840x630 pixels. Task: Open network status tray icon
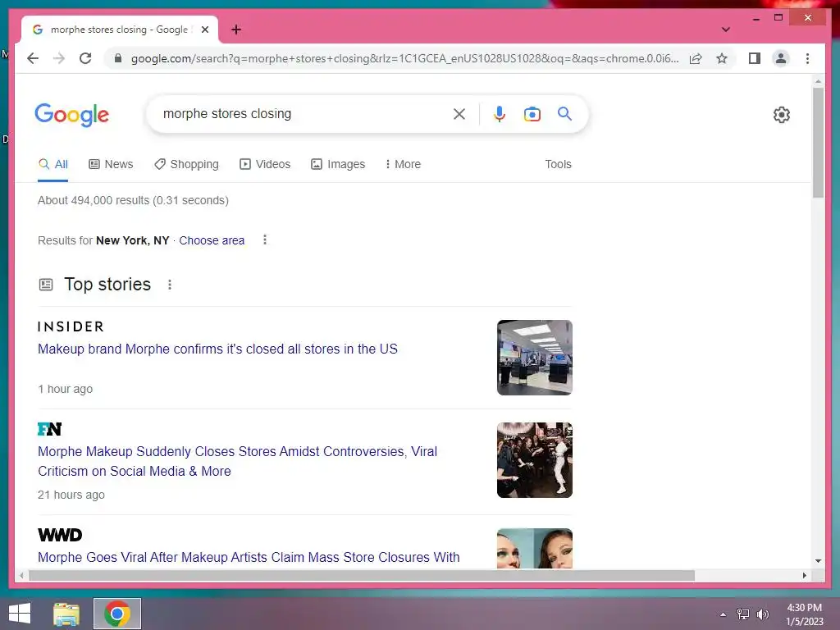tap(743, 614)
